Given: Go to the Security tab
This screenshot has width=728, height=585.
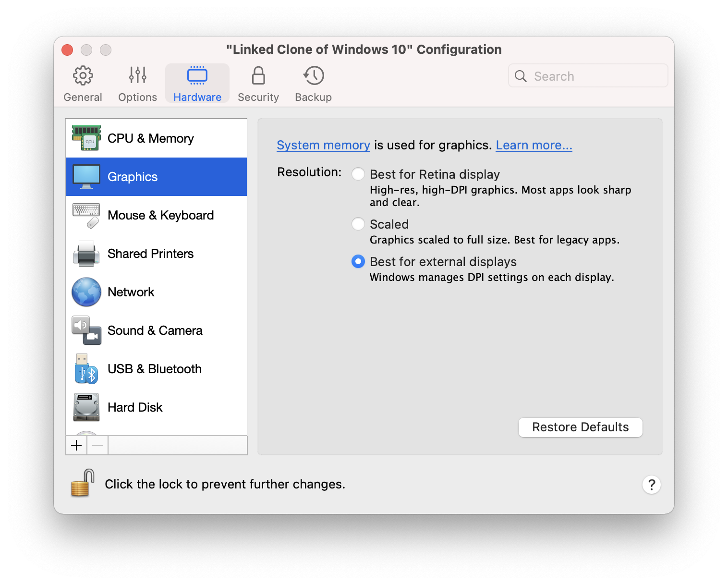Looking at the screenshot, I should [258, 84].
